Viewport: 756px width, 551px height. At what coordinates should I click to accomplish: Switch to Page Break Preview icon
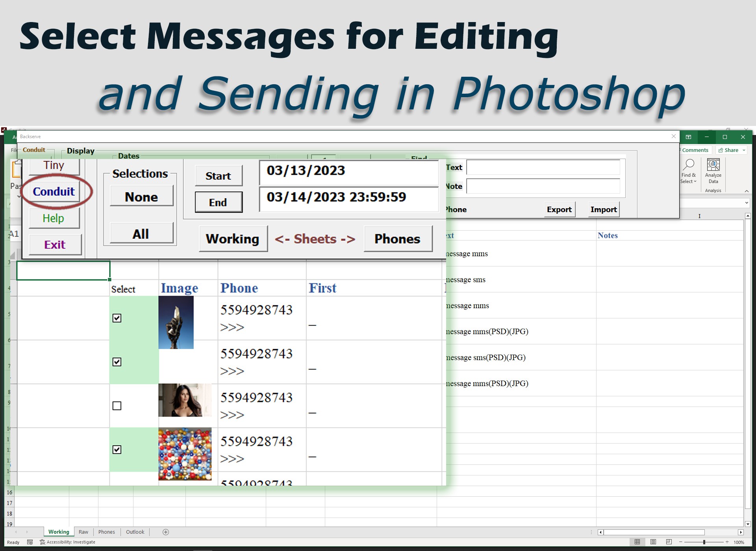pos(669,542)
